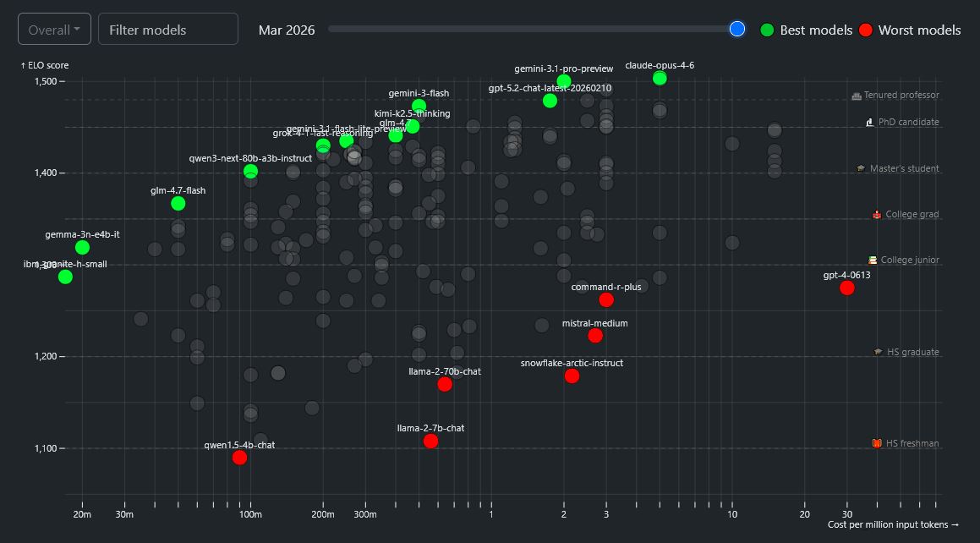Select the mistral-medium red data point
Image resolution: width=980 pixels, height=543 pixels.
595,336
